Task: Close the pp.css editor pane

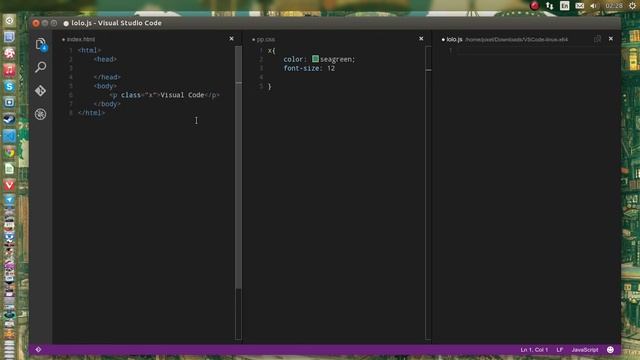Action: pos(421,39)
